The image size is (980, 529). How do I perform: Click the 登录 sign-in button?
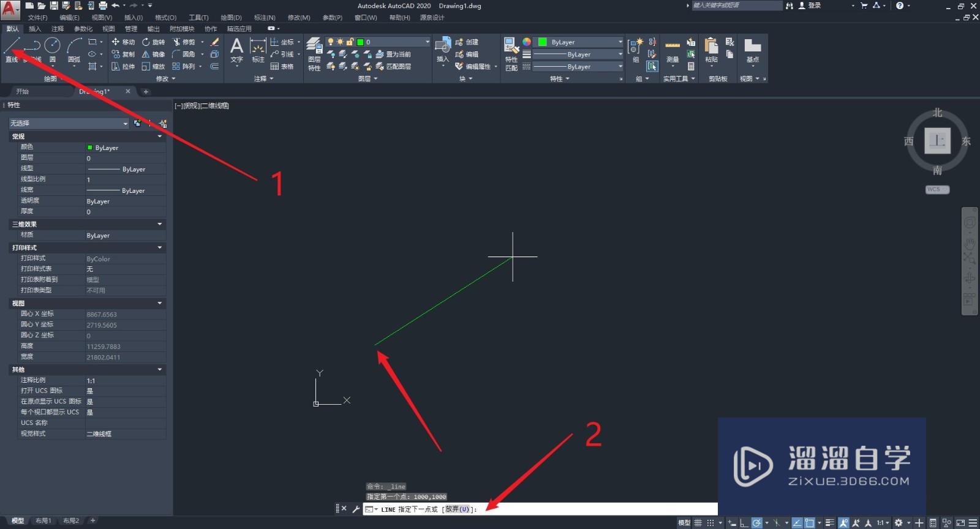(x=810, y=6)
